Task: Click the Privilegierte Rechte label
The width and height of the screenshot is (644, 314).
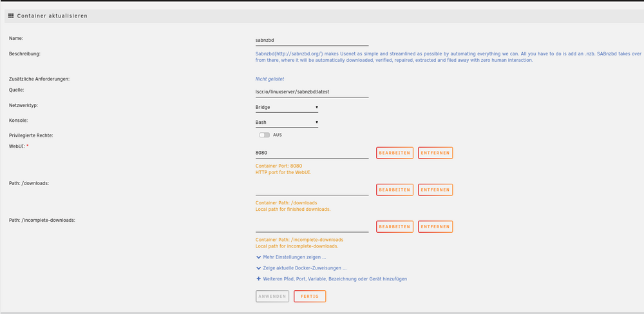Action: (31, 135)
